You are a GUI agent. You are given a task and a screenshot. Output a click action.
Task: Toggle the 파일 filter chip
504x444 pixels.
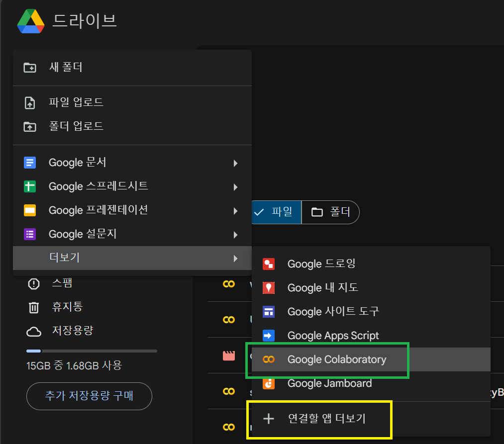(276, 212)
